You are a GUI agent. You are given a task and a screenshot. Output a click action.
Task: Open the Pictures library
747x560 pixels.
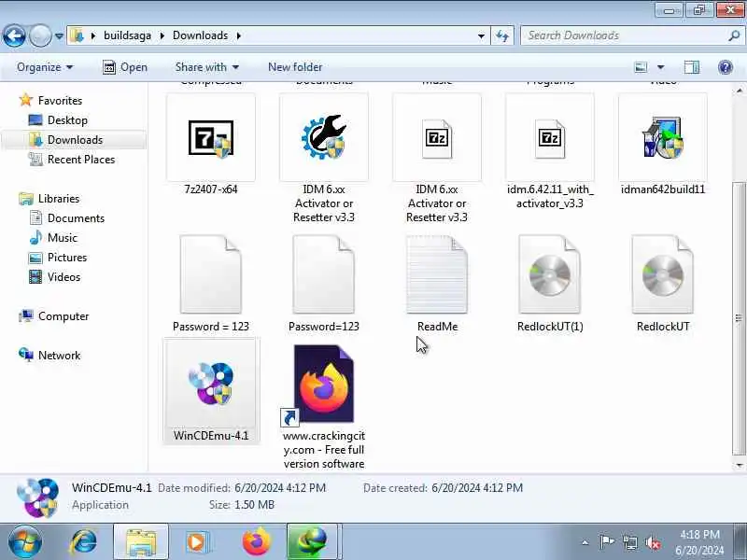pyautogui.click(x=67, y=258)
